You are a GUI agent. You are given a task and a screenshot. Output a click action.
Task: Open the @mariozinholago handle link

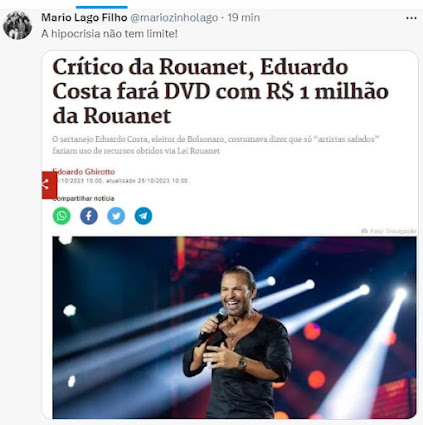point(174,18)
